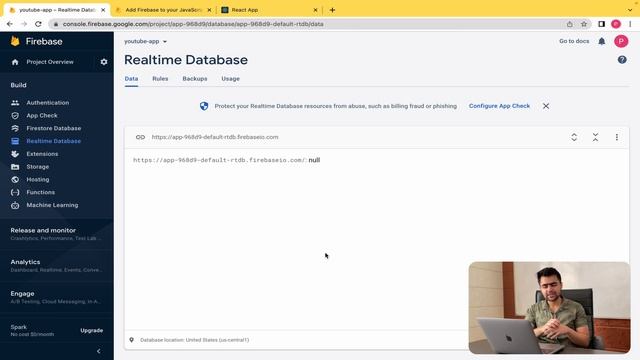Viewport: 640px width, 360px height.
Task: Expand all database nodes icon
Action: 574,137
